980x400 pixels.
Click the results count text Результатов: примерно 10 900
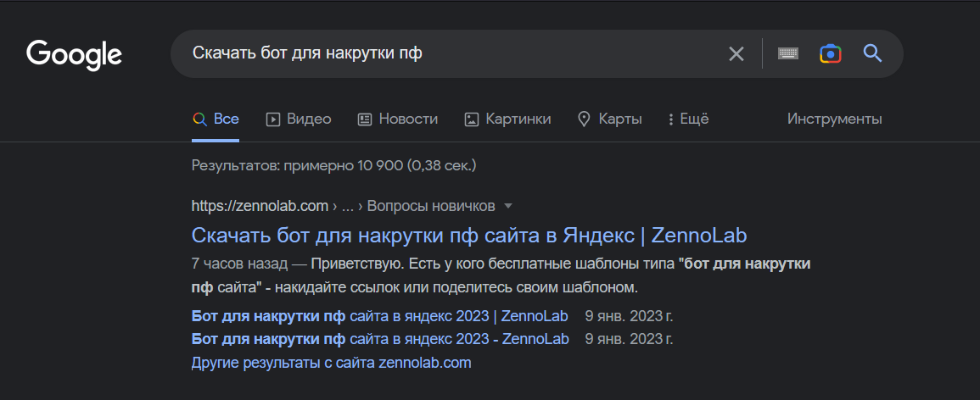click(333, 165)
